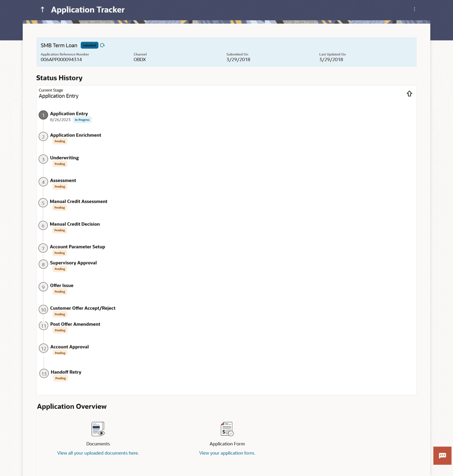This screenshot has height=476, width=453.
Task: Click the Underwriting stage title
Action: (x=64, y=158)
